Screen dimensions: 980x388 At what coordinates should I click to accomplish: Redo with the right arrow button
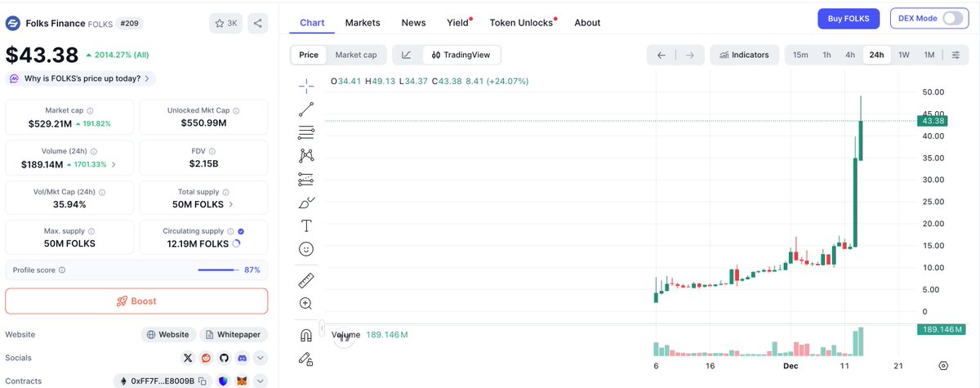tap(689, 55)
